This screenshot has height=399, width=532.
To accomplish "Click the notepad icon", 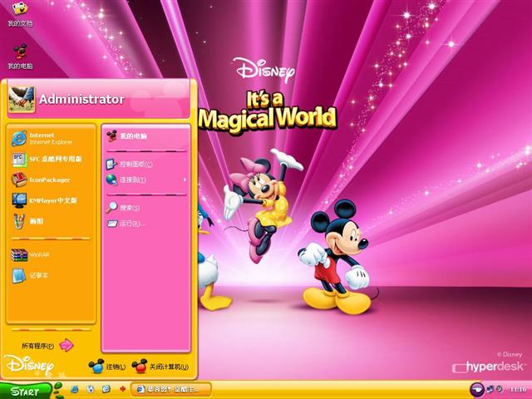I will pos(19,275).
